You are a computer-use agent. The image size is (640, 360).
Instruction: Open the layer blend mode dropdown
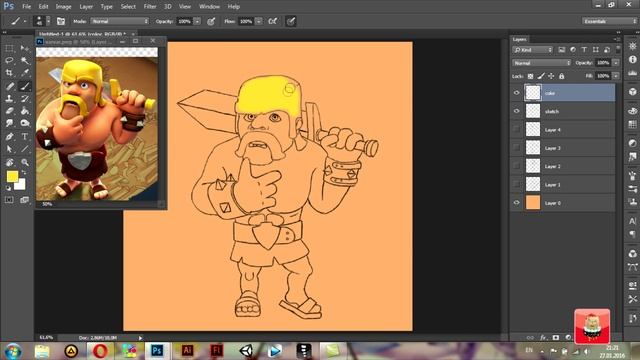pyautogui.click(x=542, y=63)
